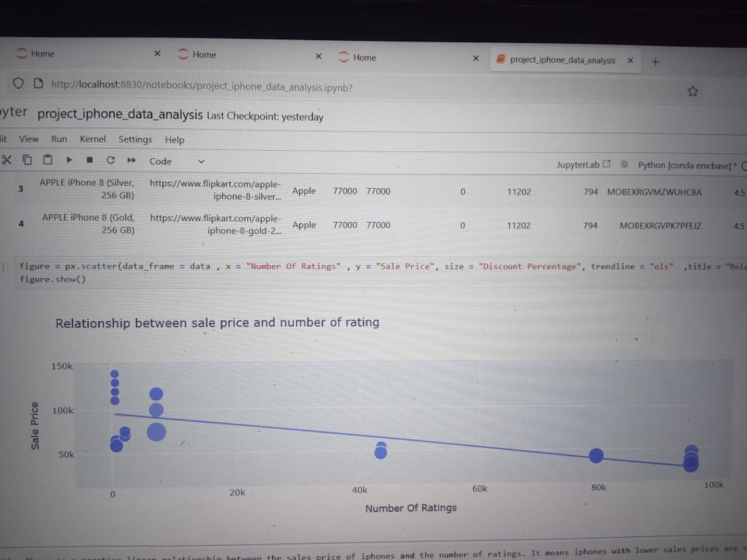The image size is (747, 560).
Task: Select APPLE iPhone 8 (Silver, 256 GB) cell
Action: pyautogui.click(x=87, y=189)
